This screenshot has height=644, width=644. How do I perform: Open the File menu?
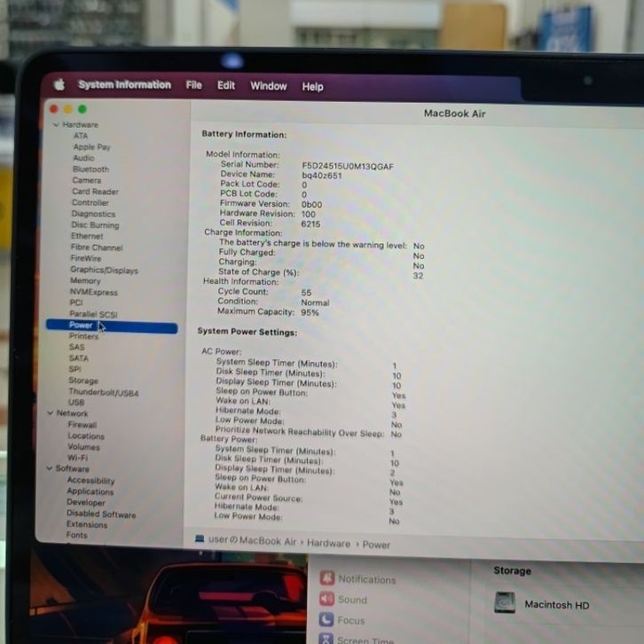(x=193, y=85)
